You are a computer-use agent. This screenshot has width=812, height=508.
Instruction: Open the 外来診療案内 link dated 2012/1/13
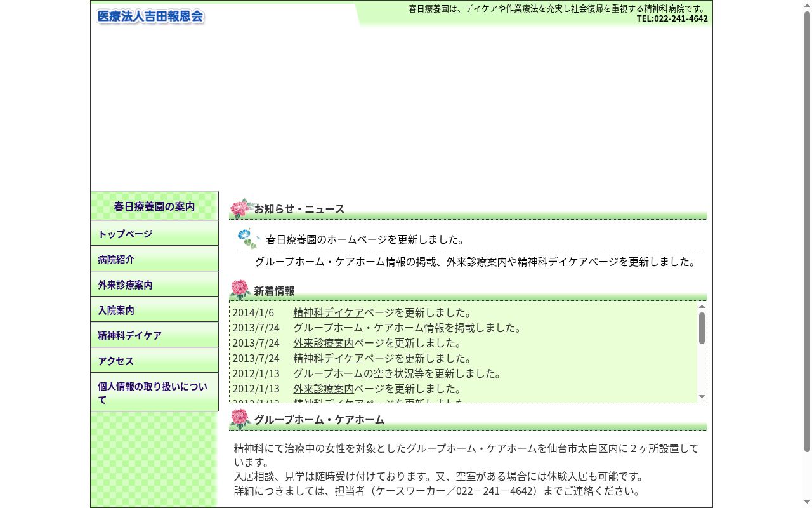324,389
